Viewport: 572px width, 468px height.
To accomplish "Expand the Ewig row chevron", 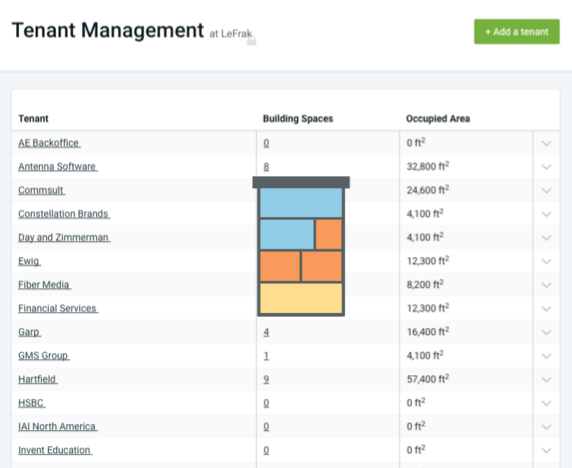I will (x=546, y=262).
